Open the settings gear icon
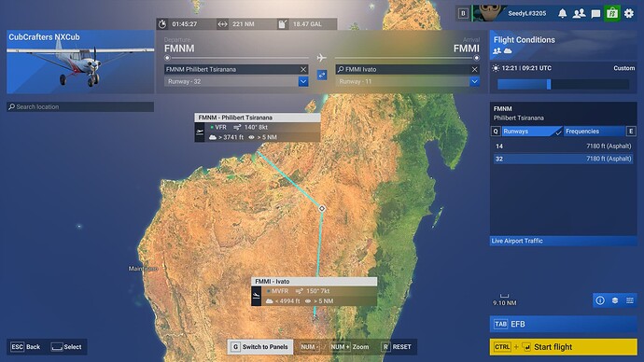 [x=629, y=14]
